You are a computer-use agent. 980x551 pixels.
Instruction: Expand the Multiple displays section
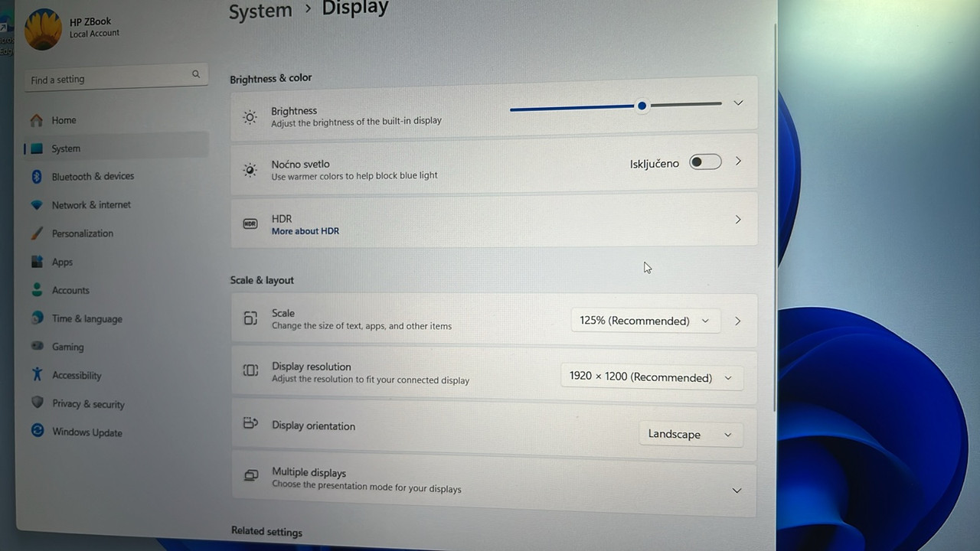click(x=737, y=491)
